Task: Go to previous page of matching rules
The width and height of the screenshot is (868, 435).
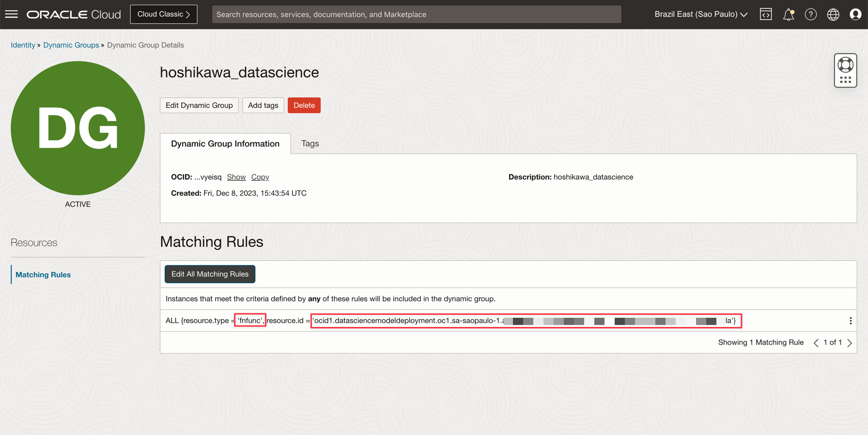Action: tap(816, 342)
